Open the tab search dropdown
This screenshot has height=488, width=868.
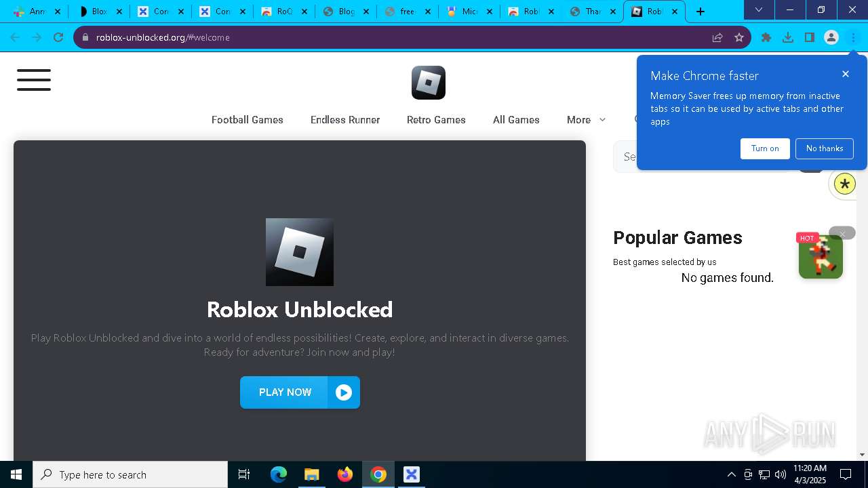coord(759,9)
